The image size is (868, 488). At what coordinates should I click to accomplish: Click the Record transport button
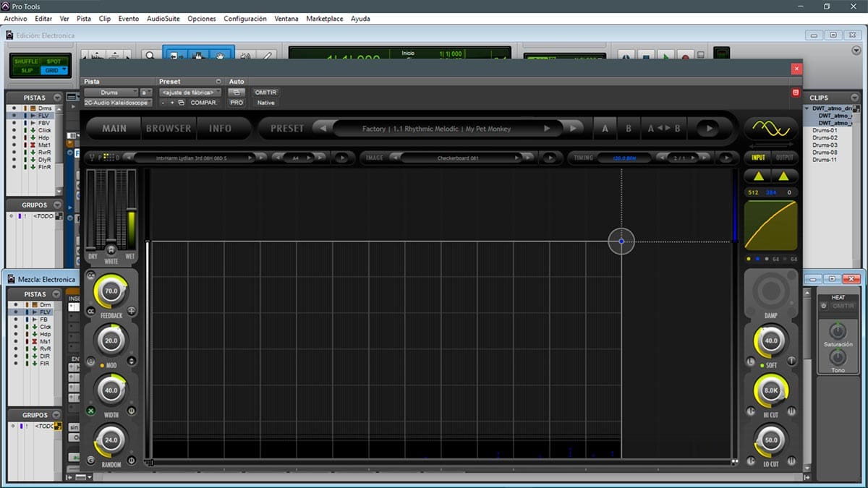point(684,56)
